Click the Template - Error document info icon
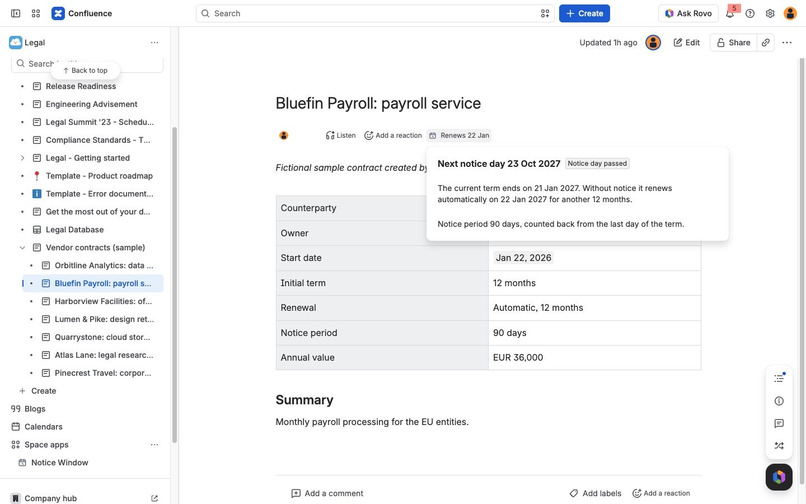 [x=37, y=194]
